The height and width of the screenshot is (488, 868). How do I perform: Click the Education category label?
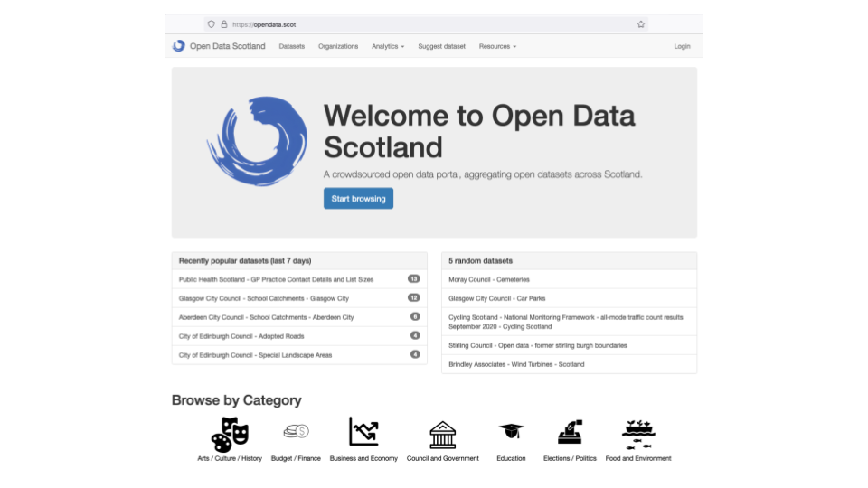point(511,458)
